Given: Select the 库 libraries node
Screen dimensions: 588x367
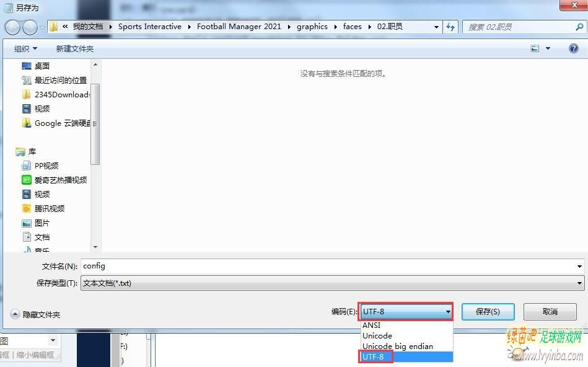Looking at the screenshot, I should point(32,152).
